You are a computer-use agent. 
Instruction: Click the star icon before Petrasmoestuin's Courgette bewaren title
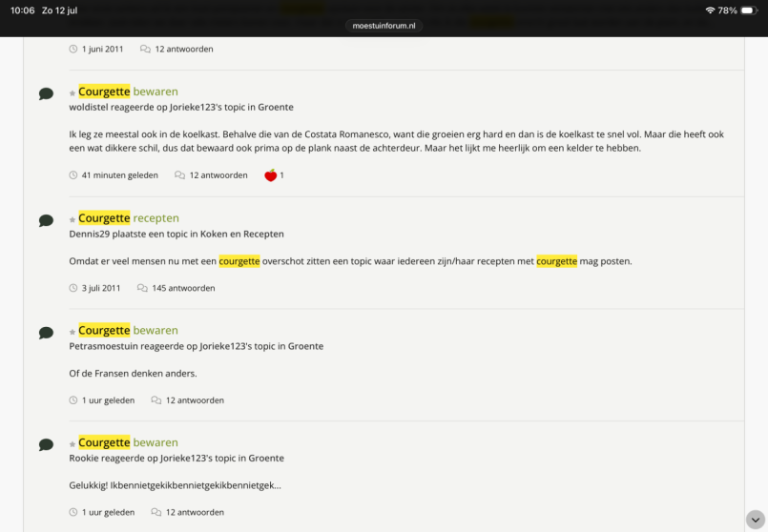[73, 332]
